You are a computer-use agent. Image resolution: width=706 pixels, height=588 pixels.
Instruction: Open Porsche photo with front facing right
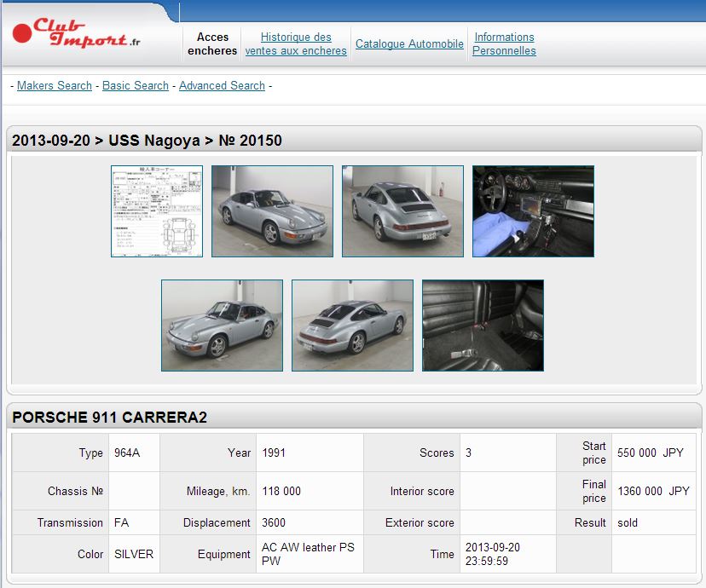click(x=272, y=211)
